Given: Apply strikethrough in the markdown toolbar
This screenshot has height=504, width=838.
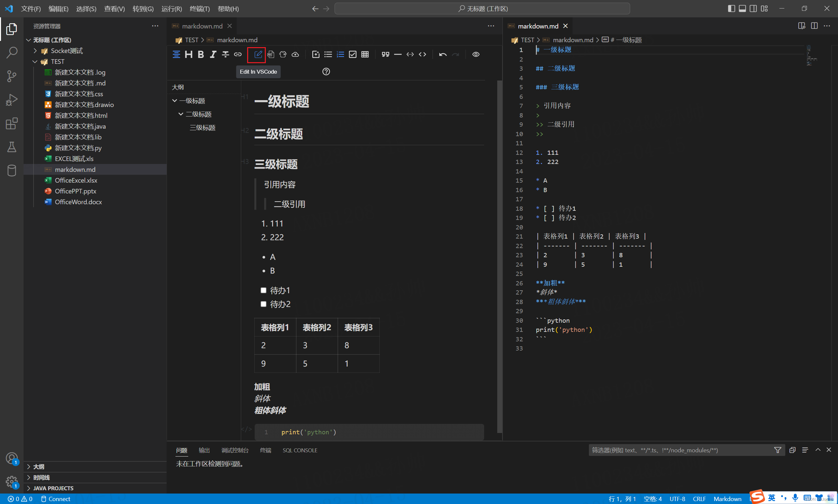Looking at the screenshot, I should click(x=225, y=54).
